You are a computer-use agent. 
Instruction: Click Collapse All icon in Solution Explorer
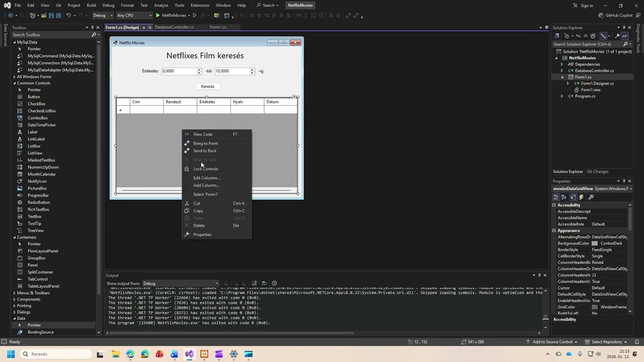pos(586,36)
